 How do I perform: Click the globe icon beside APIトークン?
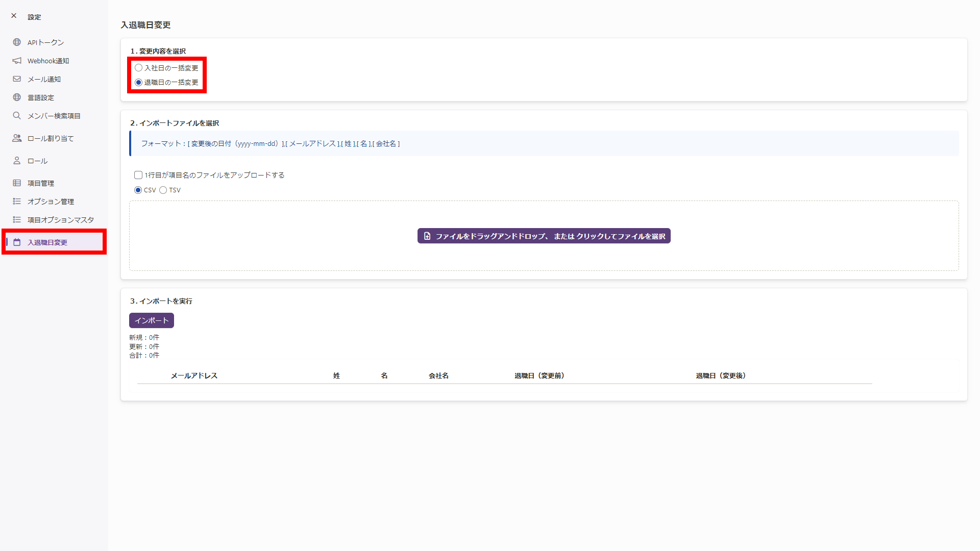tap(17, 42)
